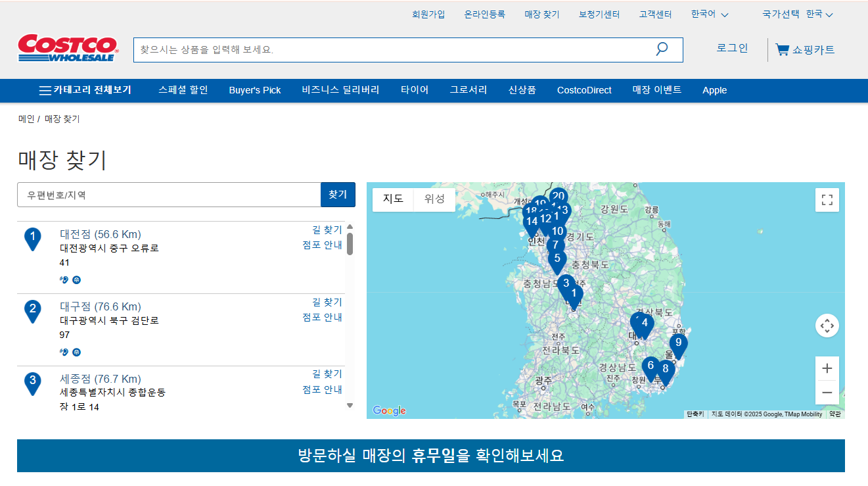Image resolution: width=868 pixels, height=486 pixels.
Task: Click 점포 안내 for 대전점
Action: point(323,245)
